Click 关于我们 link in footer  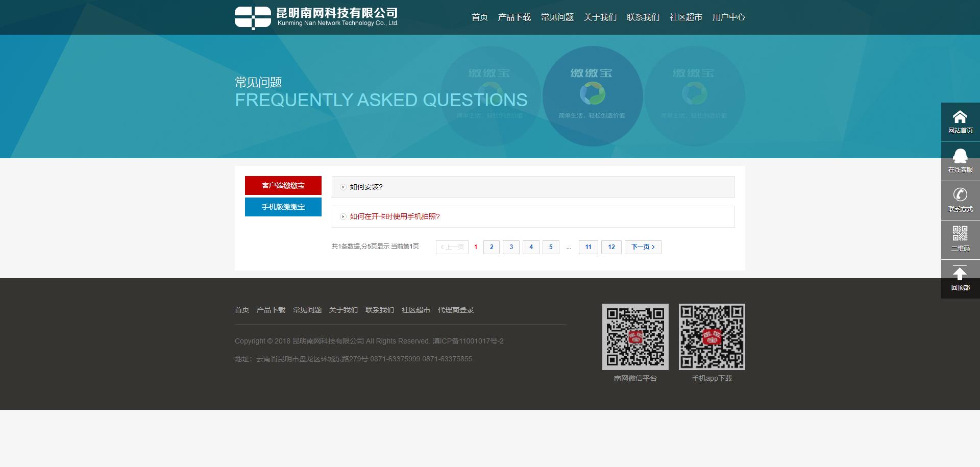[343, 310]
